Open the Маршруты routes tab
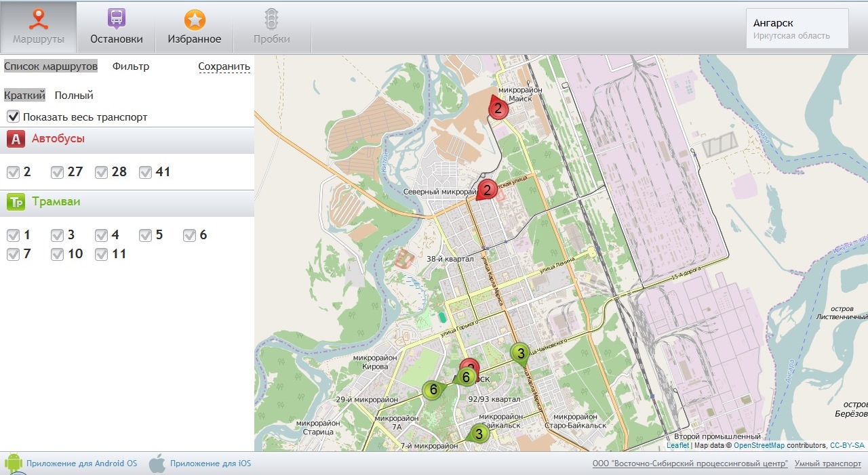The image size is (868, 475). click(39, 28)
